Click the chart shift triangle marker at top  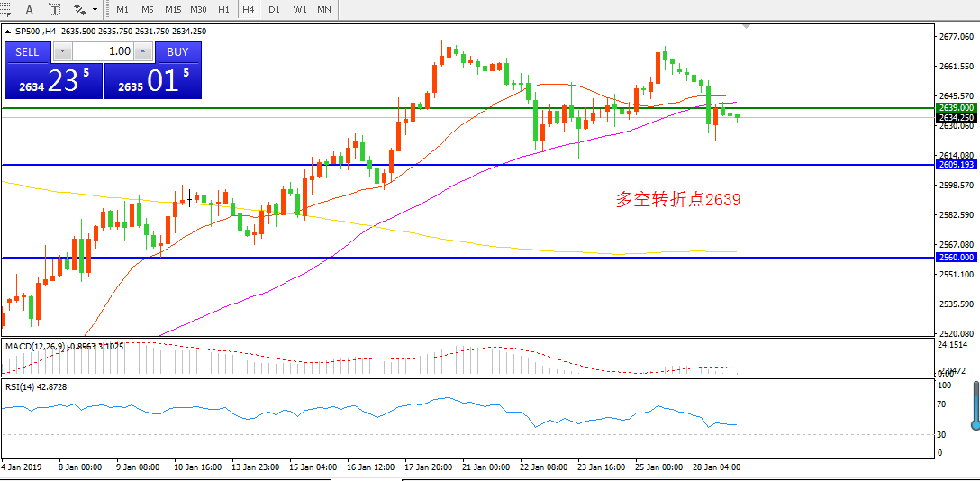(x=746, y=27)
